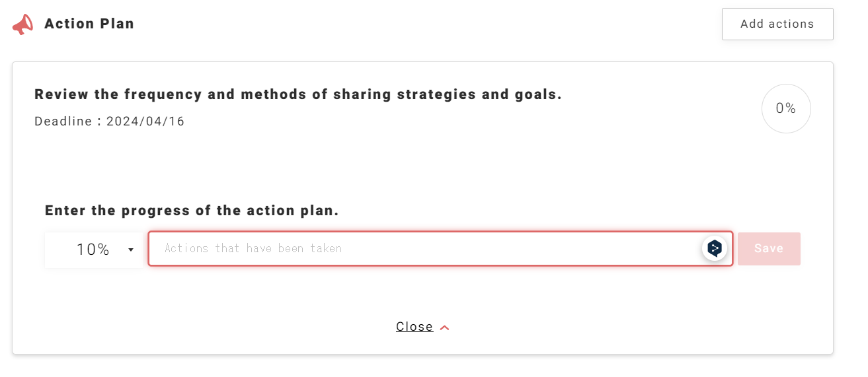
Task: Click the red upward chevron next to Close
Action: (x=444, y=327)
